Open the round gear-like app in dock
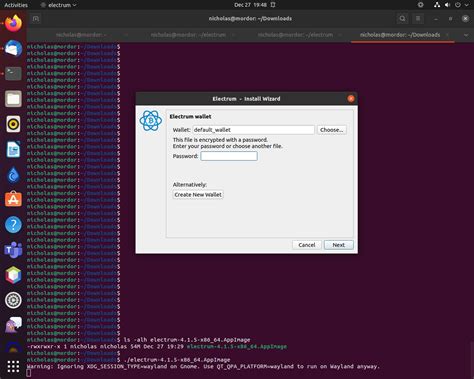The height and width of the screenshot is (379, 474). click(x=13, y=300)
